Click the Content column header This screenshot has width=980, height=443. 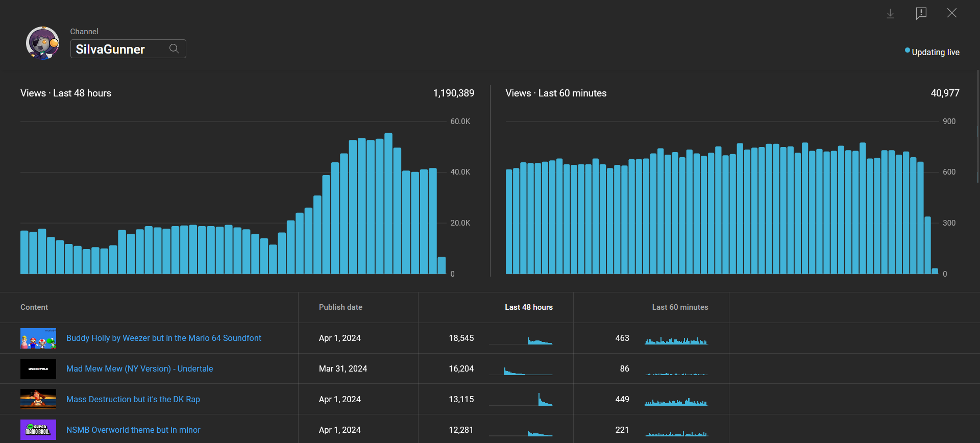tap(34, 307)
